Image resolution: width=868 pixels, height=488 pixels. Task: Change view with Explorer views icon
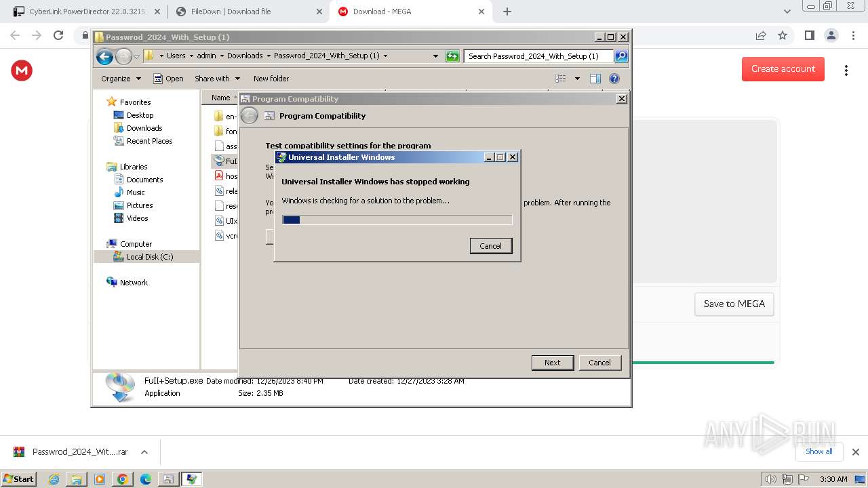[561, 79]
